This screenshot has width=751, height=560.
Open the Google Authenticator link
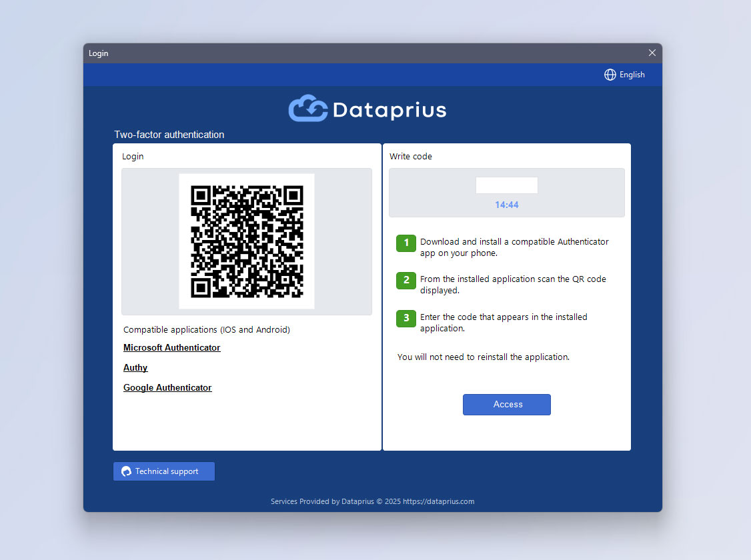pos(167,388)
